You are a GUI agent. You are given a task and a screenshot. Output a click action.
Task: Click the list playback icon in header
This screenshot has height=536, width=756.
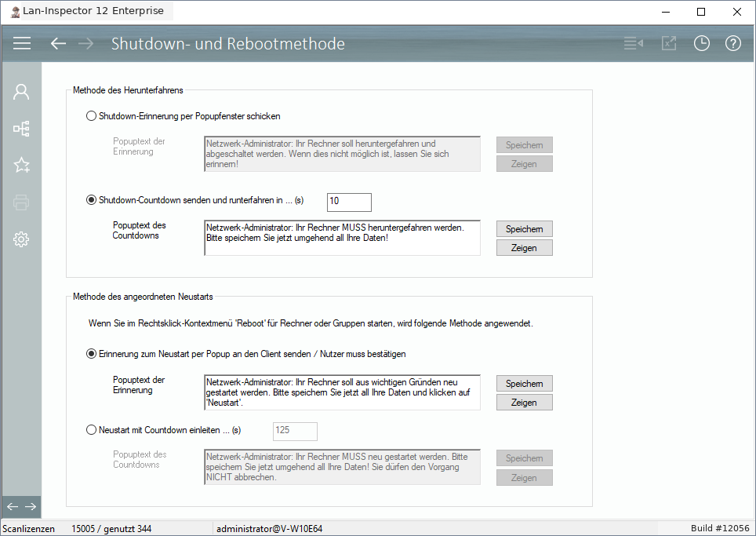[x=633, y=43]
